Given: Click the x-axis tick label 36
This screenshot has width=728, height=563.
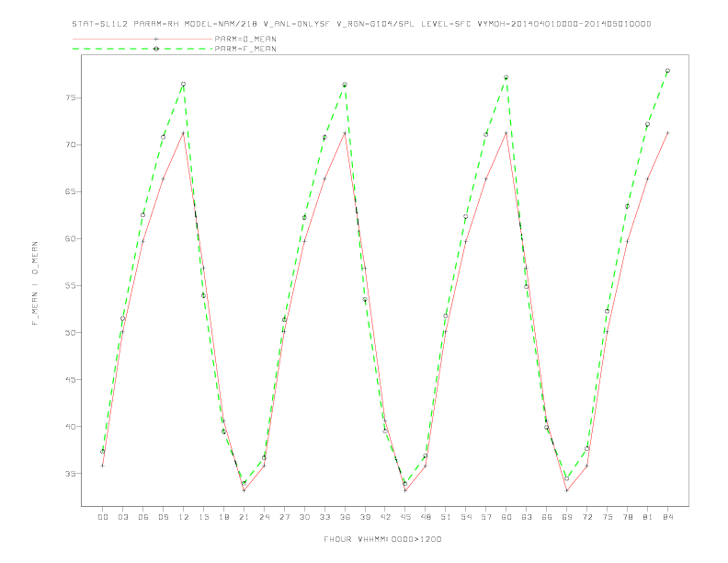Looking at the screenshot, I should (345, 517).
